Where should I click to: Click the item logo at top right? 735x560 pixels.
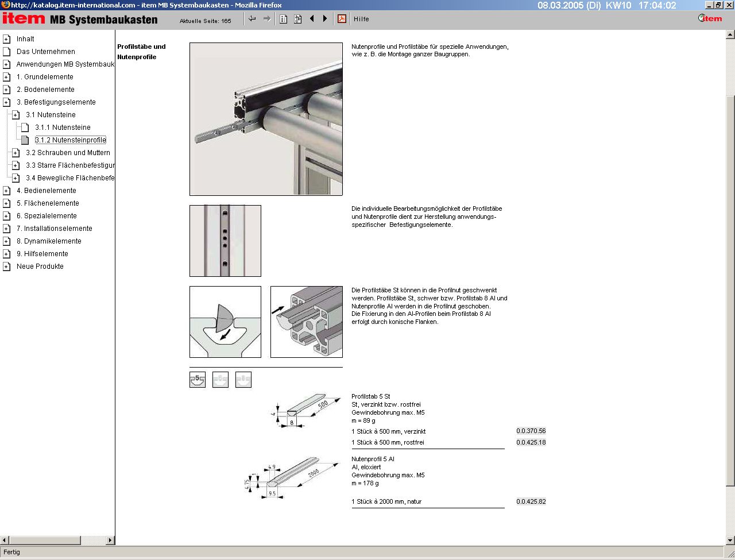coord(710,18)
